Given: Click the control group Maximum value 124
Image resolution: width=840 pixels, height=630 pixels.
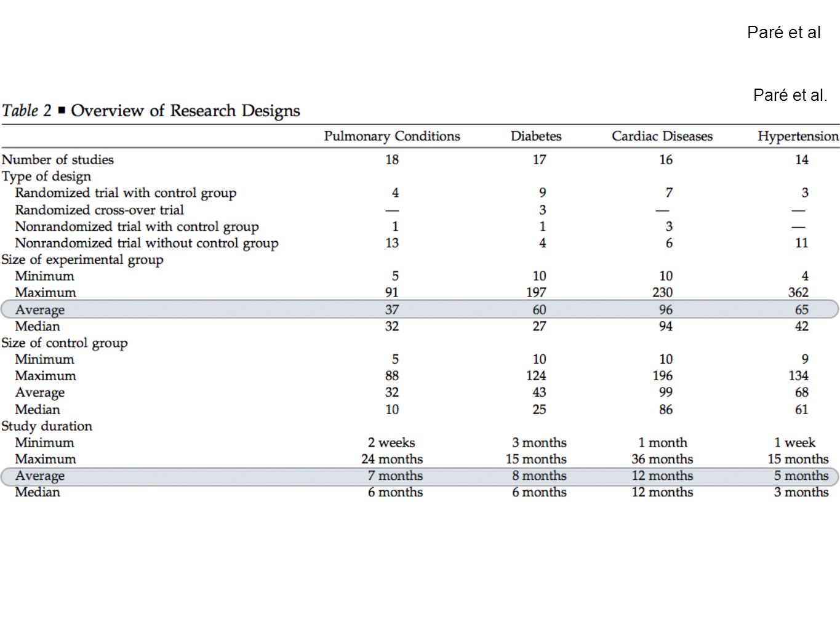Looking at the screenshot, I should pyautogui.click(x=536, y=375).
